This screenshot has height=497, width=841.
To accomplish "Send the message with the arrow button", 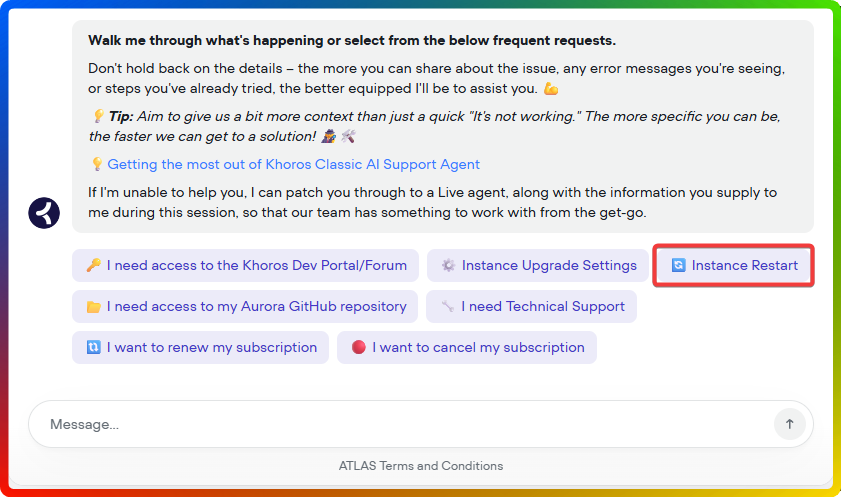I will coord(789,424).
